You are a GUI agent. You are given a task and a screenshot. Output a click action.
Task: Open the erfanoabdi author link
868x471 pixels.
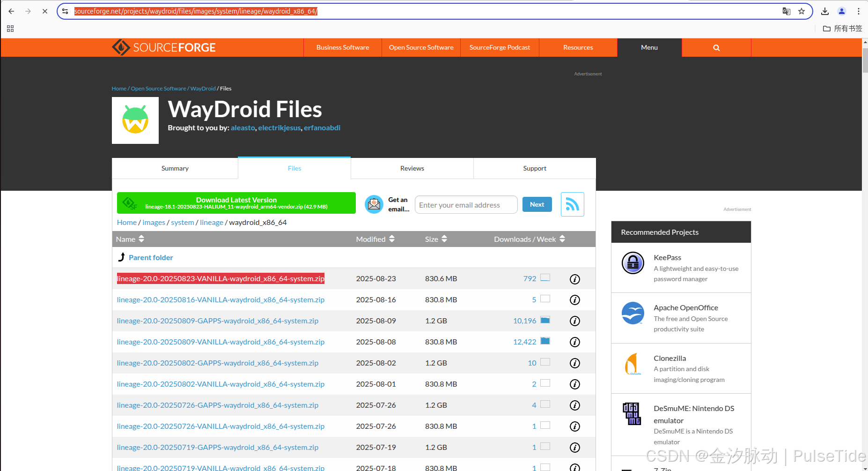click(x=322, y=128)
